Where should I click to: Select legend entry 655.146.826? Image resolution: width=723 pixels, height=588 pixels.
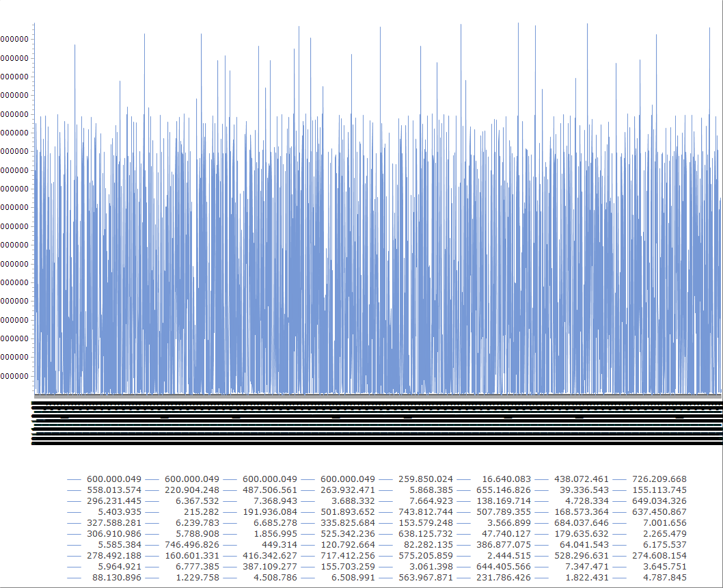click(x=504, y=490)
